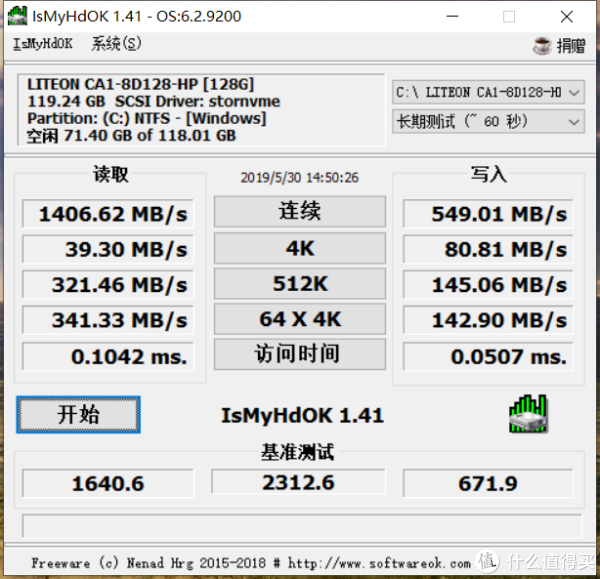Select the 1406.62 MB/s read value
Image resolution: width=600 pixels, height=579 pixels.
point(108,214)
